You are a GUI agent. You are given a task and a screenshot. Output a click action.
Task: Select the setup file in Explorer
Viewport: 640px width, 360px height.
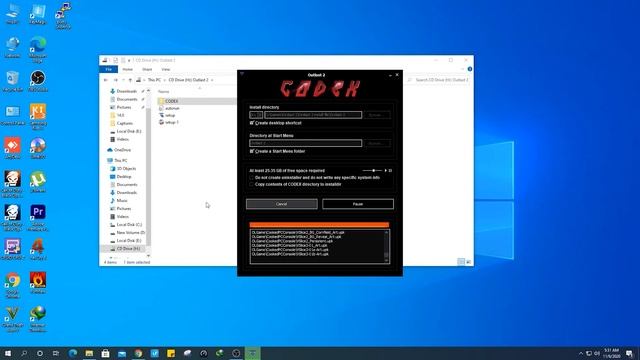(170, 116)
